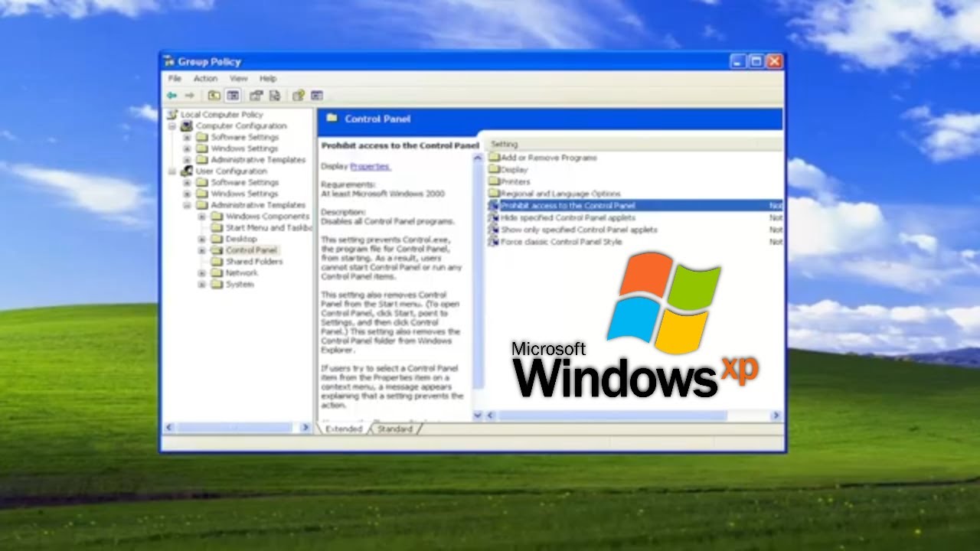Image resolution: width=980 pixels, height=551 pixels.
Task: Click the description pane scroll down arrow
Action: [x=478, y=416]
